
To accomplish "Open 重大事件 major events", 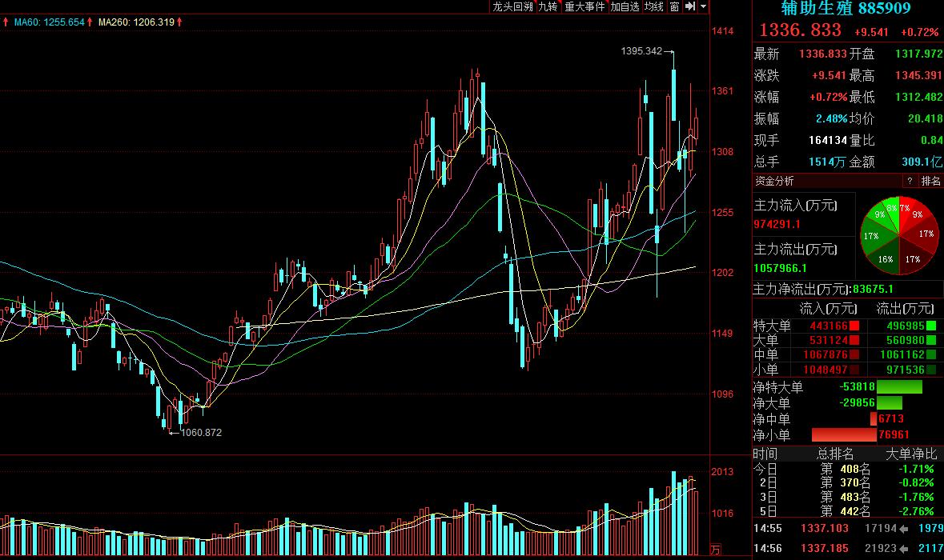I will pos(584,6).
